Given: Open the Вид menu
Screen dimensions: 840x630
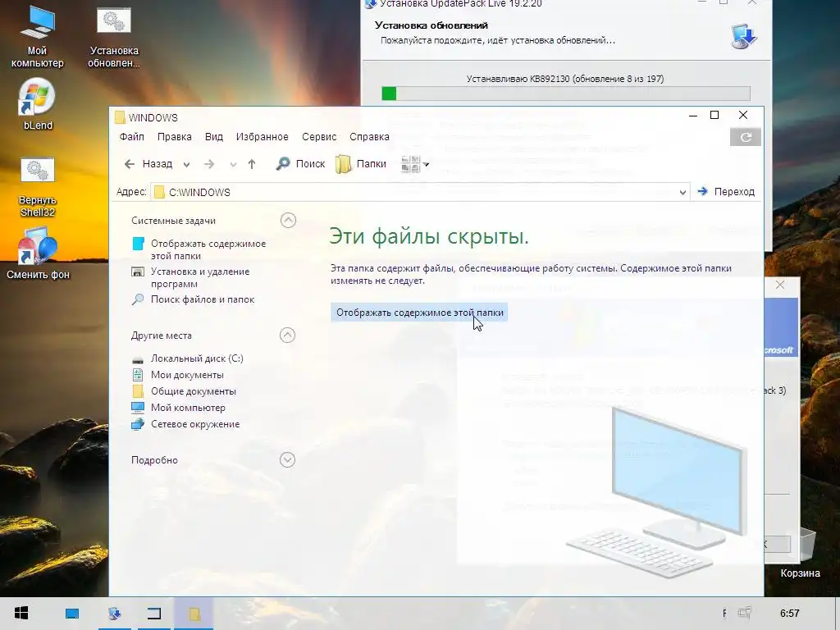Looking at the screenshot, I should (x=214, y=137).
